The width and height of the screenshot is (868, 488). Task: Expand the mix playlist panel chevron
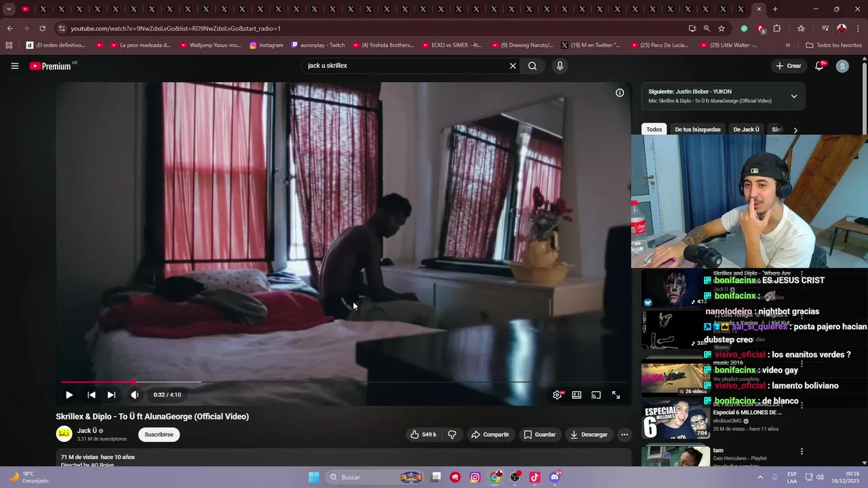[794, 96]
